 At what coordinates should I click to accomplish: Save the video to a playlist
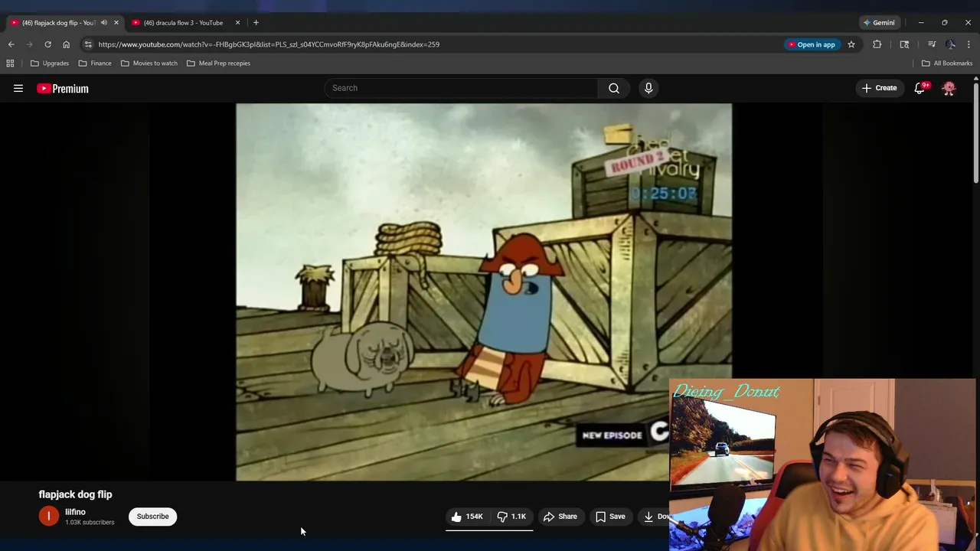[611, 517]
